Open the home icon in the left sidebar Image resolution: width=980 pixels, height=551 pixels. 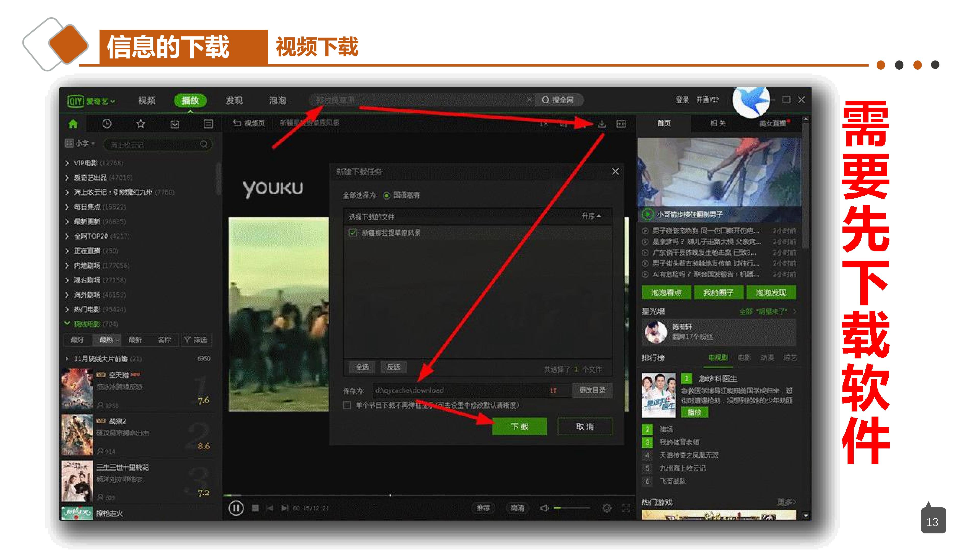[73, 124]
